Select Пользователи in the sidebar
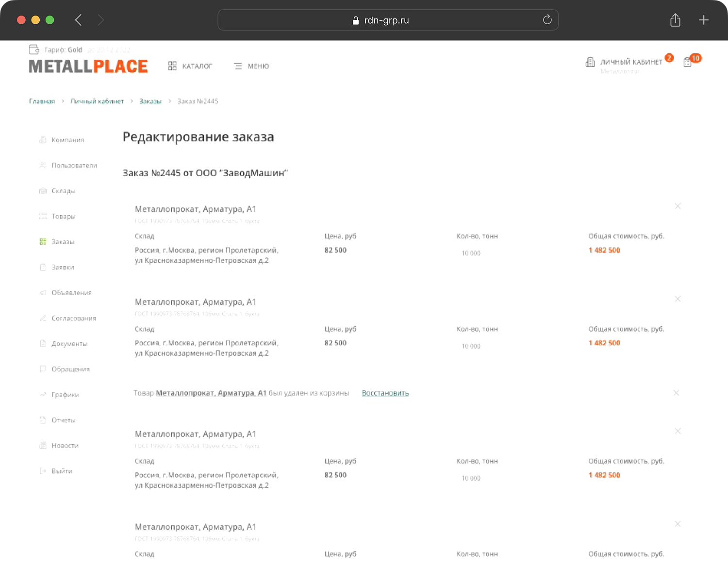The height and width of the screenshot is (569, 728). (x=74, y=166)
